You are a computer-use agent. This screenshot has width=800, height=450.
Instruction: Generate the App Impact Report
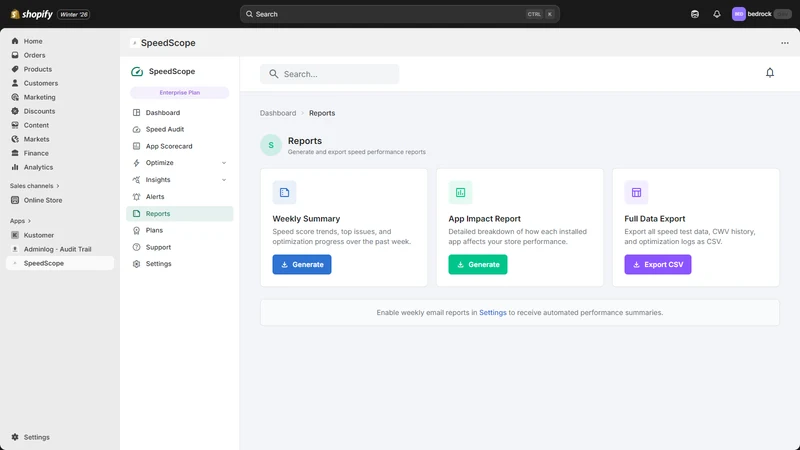pos(478,264)
